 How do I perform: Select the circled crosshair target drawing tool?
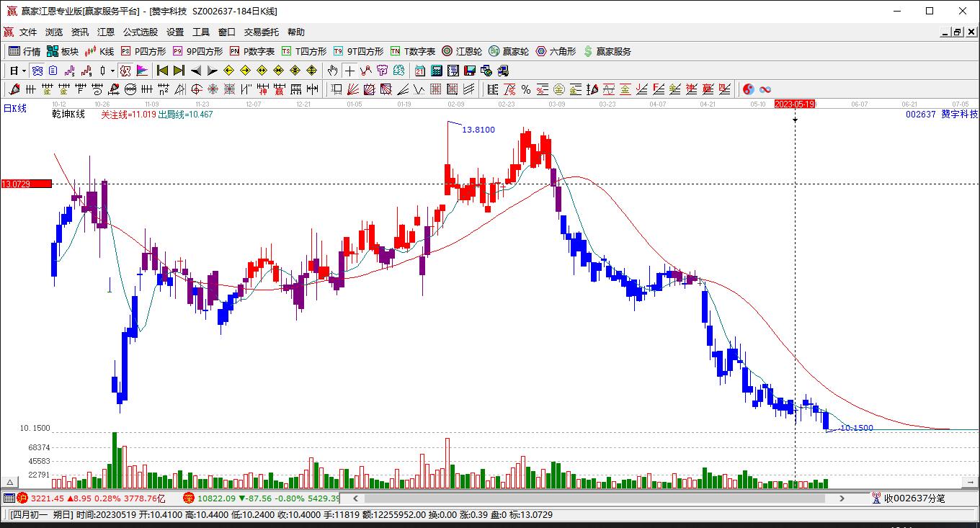coord(197,89)
